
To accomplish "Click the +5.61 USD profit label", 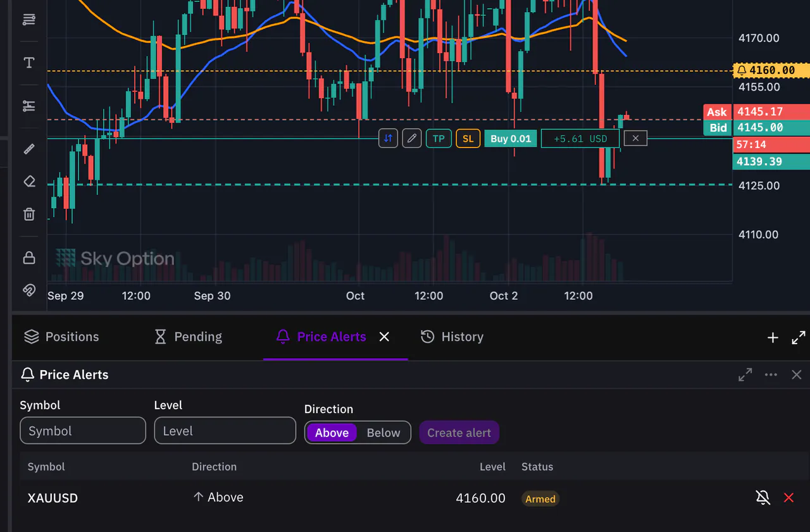I will point(580,139).
